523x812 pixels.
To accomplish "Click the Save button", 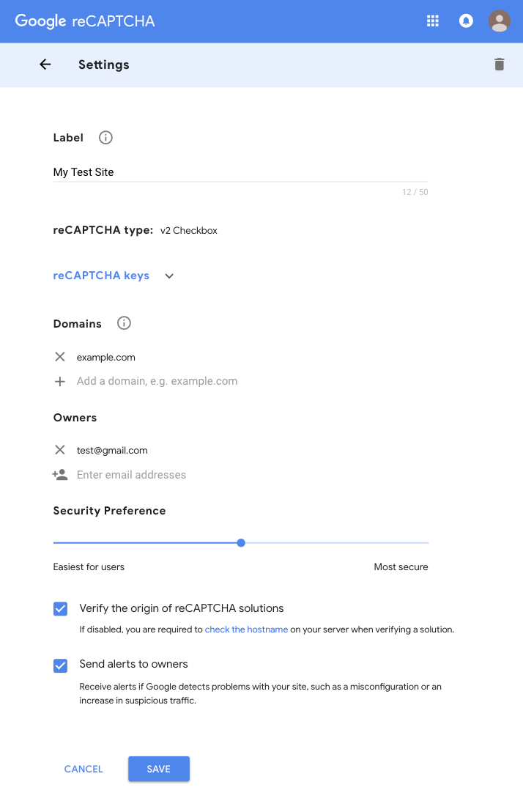I will pos(159,769).
